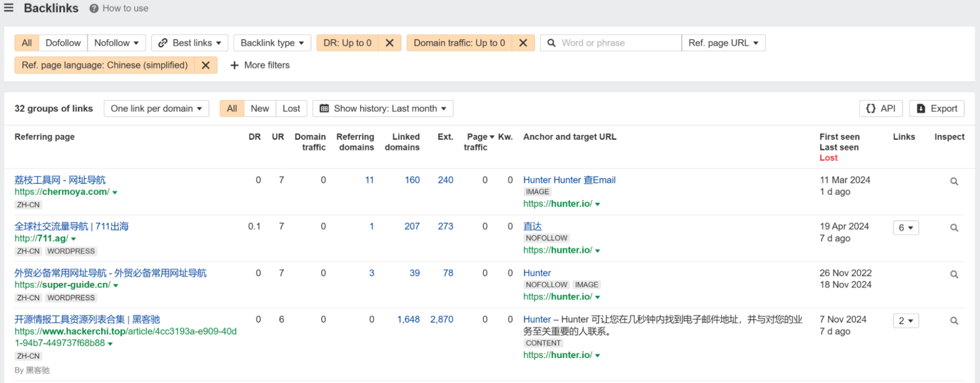This screenshot has height=383, width=980.
Task: Edit the DR: Up to 0 filter
Action: pos(348,43)
